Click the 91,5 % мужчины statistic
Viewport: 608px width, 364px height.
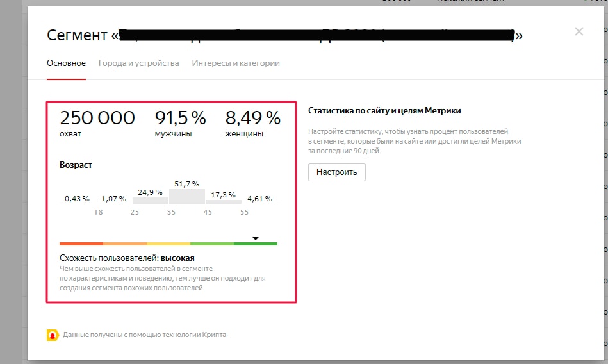[x=180, y=119]
